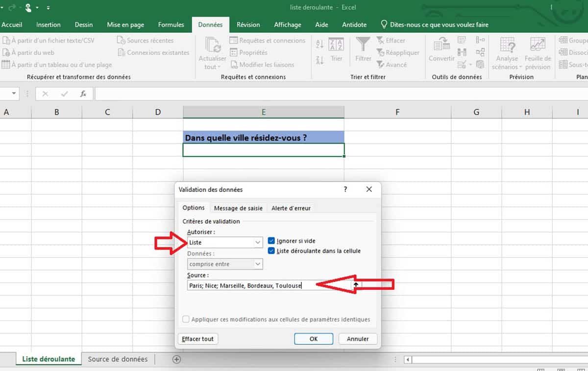This screenshot has height=371, width=588.
Task: Click the formula bar input
Action: click(x=341, y=93)
